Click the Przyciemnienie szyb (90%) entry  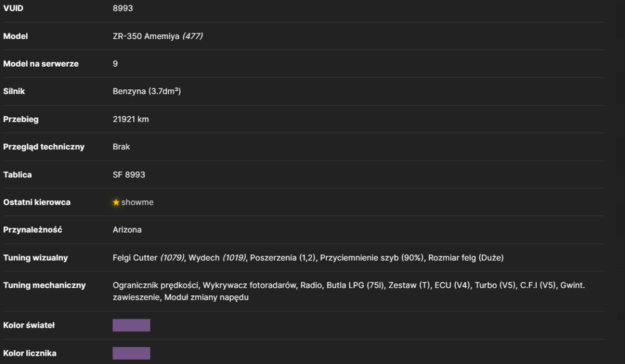pyautogui.click(x=371, y=258)
